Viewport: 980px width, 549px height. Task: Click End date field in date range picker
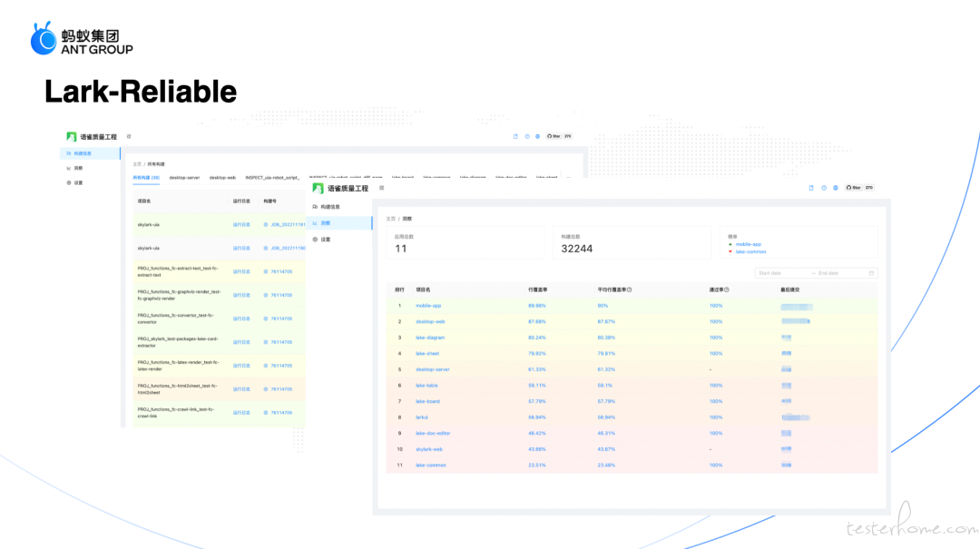click(840, 273)
